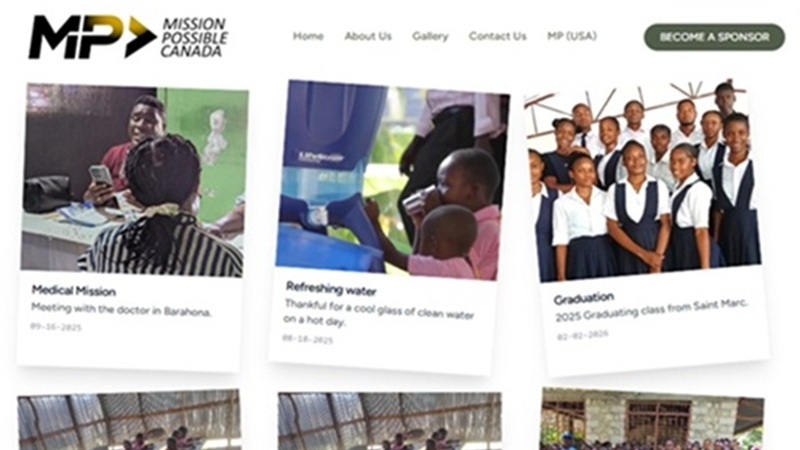Viewport: 800px width, 450px height.
Task: Click the 09-16-2025 date label
Action: tap(56, 327)
